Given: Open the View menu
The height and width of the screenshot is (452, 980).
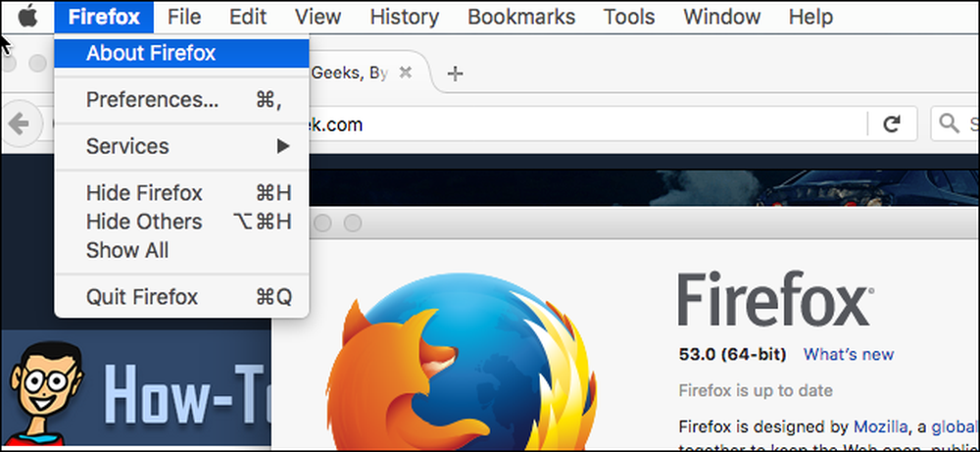Looking at the screenshot, I should pos(318,17).
